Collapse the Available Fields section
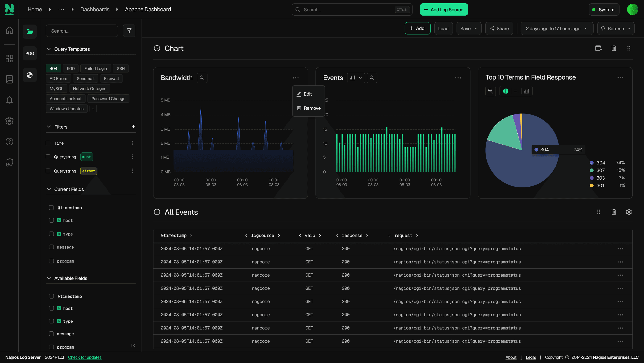Image resolution: width=644 pixels, height=363 pixels. click(49, 278)
